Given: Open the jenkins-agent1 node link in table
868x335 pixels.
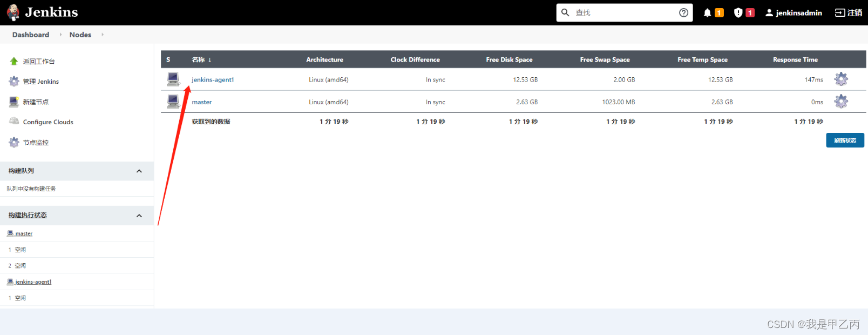Looking at the screenshot, I should tap(213, 79).
